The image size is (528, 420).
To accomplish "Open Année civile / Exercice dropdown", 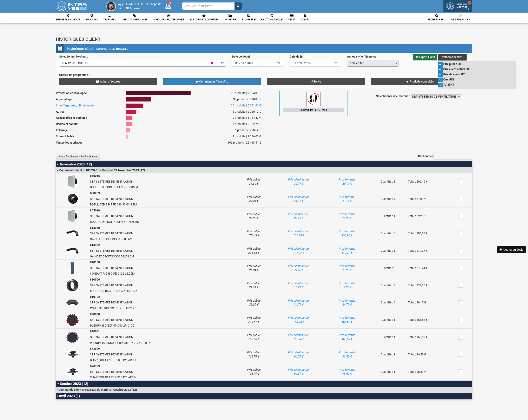I will pos(372,63).
